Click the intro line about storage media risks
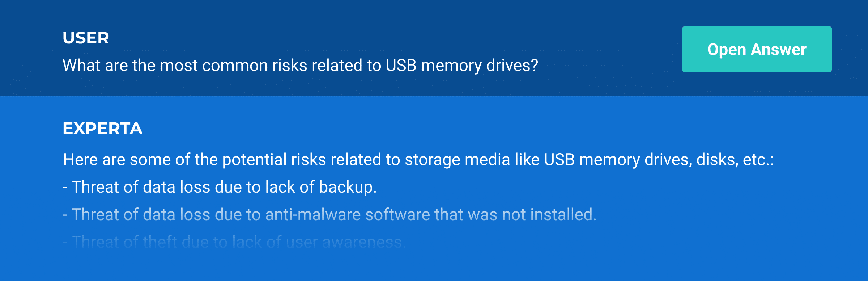The image size is (868, 281). (x=418, y=160)
